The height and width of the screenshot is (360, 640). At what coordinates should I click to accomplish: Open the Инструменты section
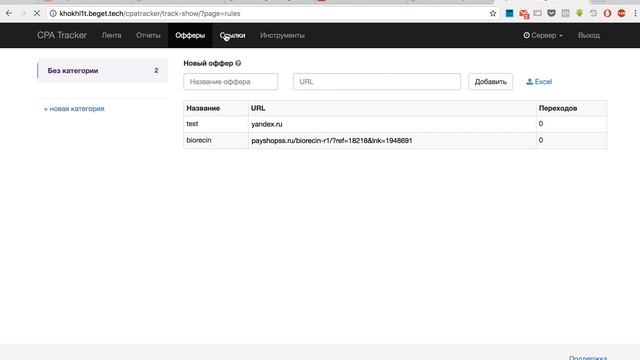pos(282,36)
